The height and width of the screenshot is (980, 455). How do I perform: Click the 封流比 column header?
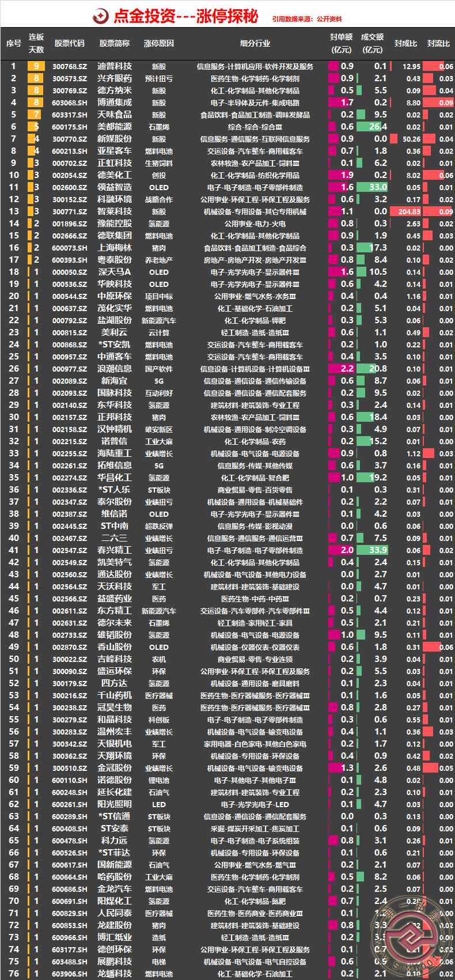click(438, 44)
